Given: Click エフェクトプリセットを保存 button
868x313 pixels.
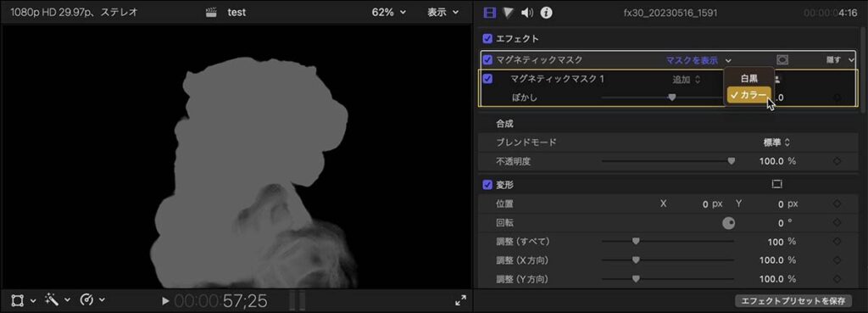Looking at the screenshot, I should (793, 301).
